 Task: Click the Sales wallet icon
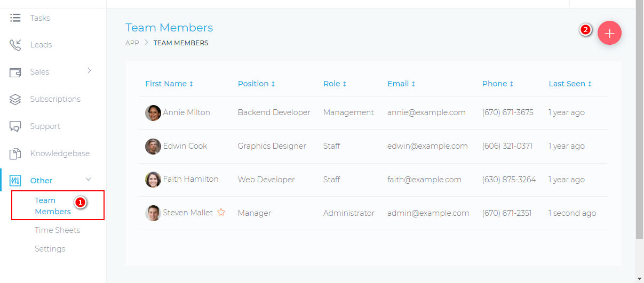pos(15,72)
